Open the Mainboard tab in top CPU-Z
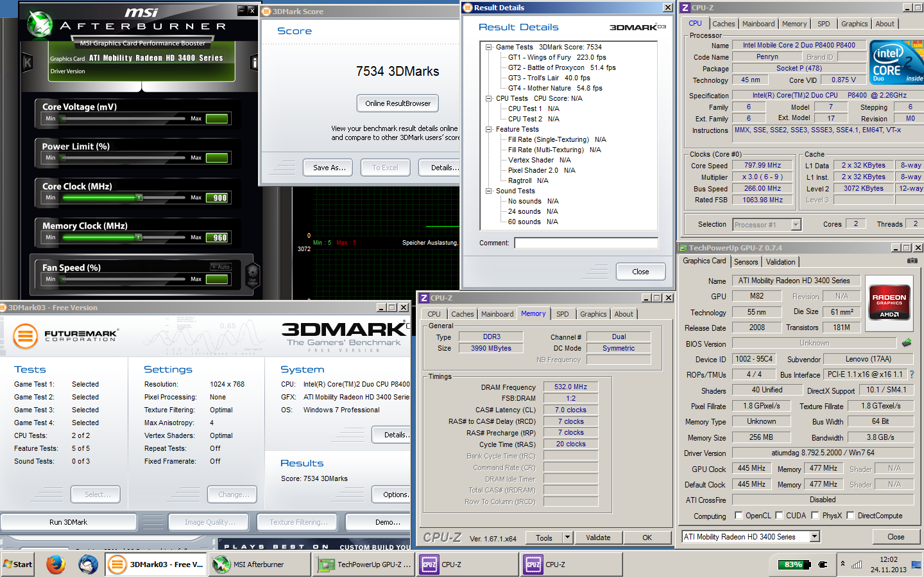The width and height of the screenshot is (924, 578). [758, 24]
